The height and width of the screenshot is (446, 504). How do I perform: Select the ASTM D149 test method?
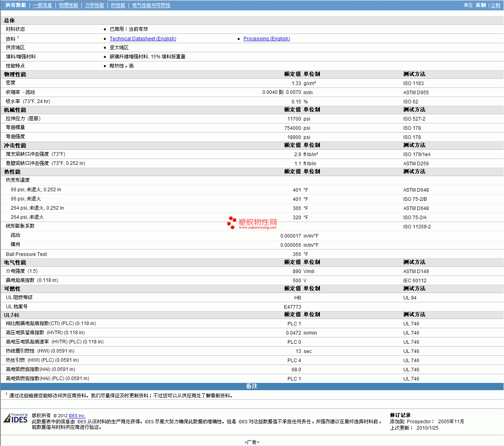[x=416, y=272]
